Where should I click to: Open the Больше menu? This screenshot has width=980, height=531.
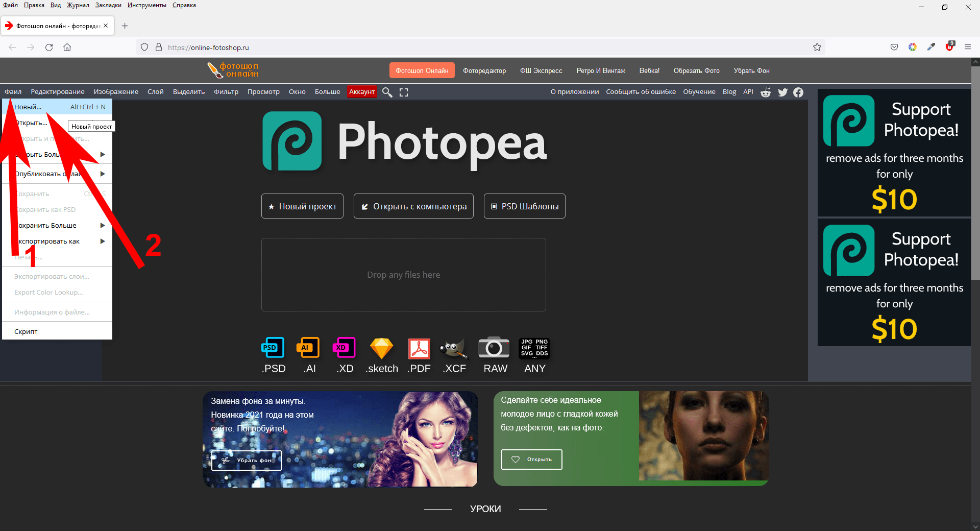click(327, 92)
